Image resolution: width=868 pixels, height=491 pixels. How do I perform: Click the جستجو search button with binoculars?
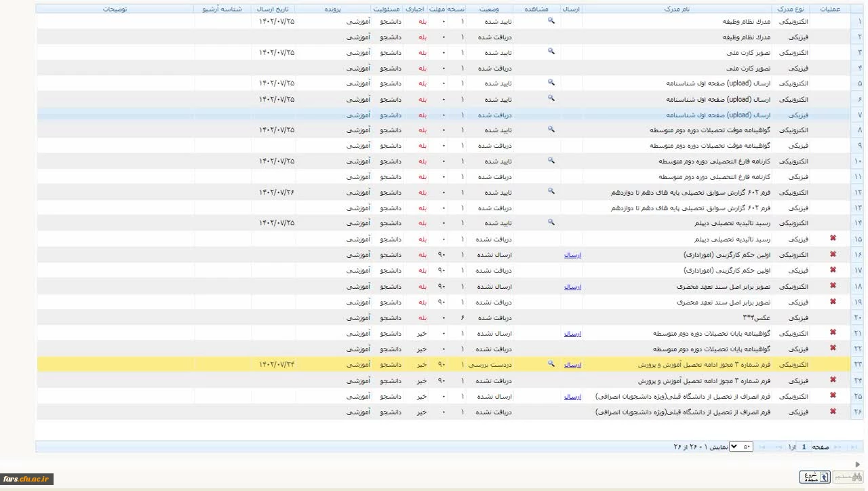tap(847, 477)
